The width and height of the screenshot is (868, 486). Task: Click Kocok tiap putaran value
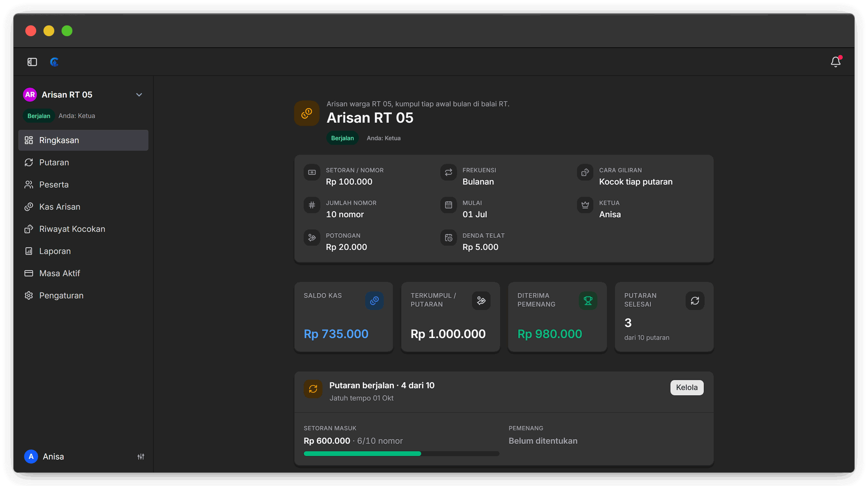[x=635, y=182]
